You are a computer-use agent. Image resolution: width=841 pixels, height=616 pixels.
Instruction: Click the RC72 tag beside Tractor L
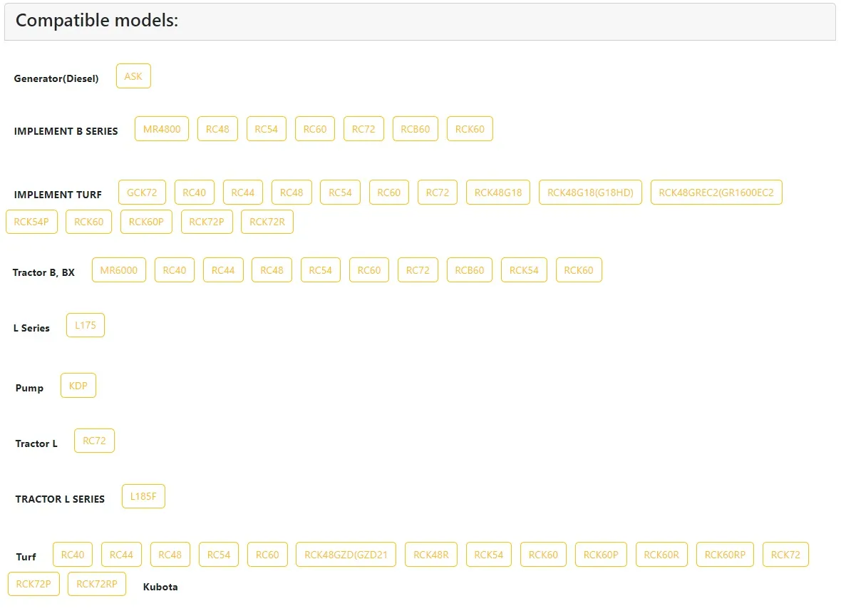tap(94, 441)
